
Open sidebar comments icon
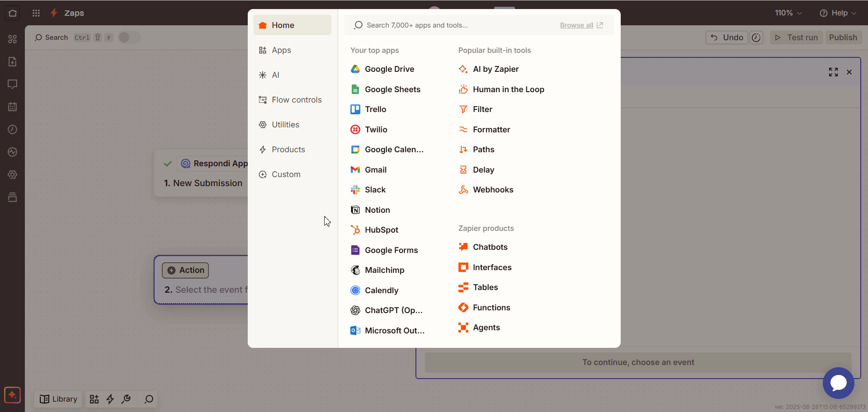coord(12,84)
